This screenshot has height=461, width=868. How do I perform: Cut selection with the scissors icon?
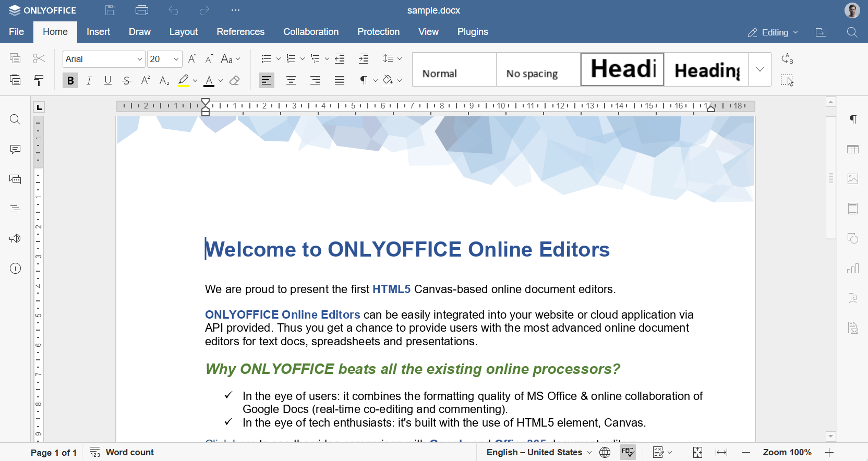point(39,58)
